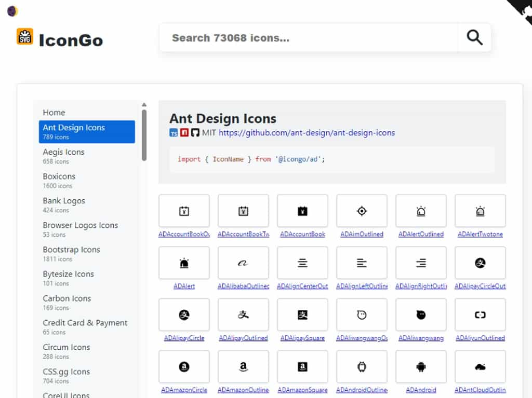Select the ADAmazonSquare icon tile
Image resolution: width=532 pixels, height=398 pixels.
click(x=302, y=366)
